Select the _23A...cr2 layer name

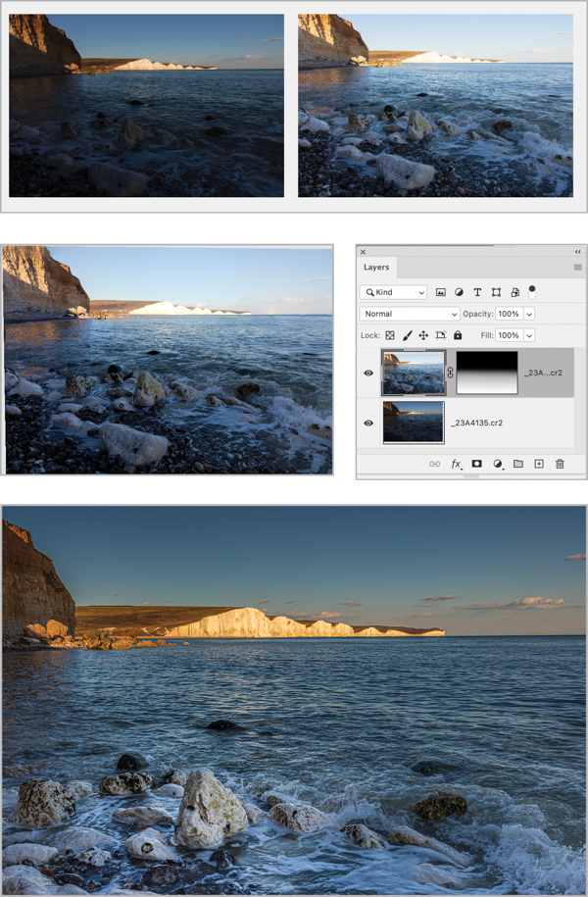(543, 373)
